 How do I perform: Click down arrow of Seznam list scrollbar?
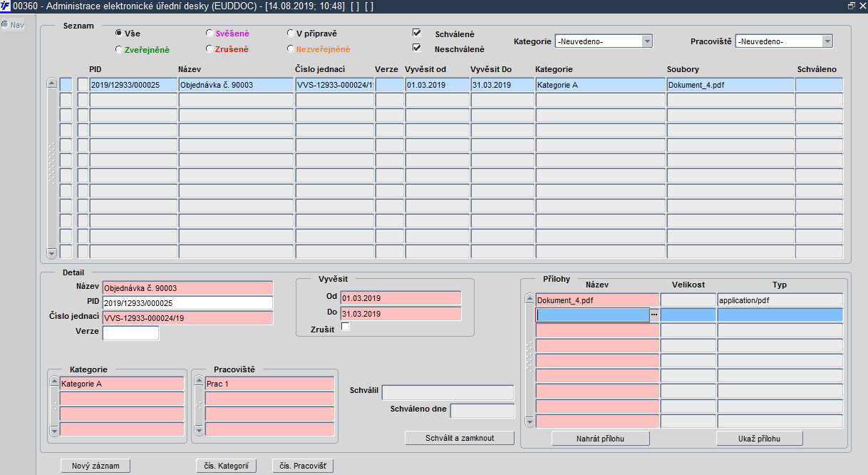click(51, 253)
